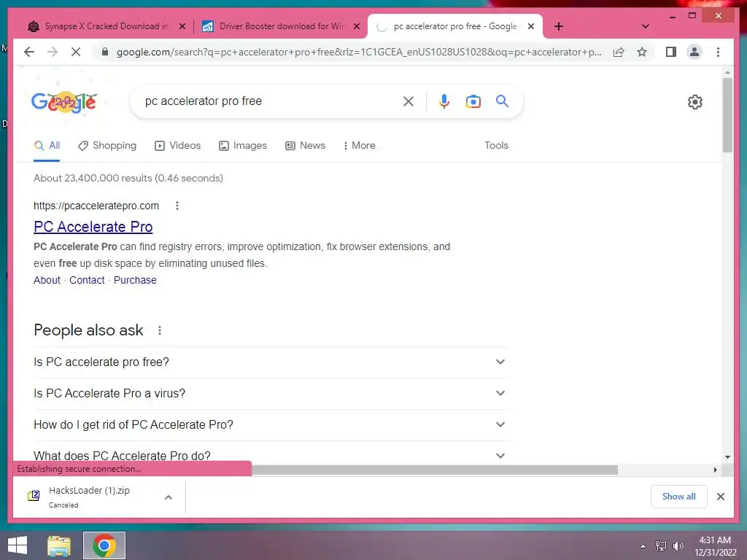This screenshot has width=747, height=560.
Task: Select the Images search filter
Action: click(x=242, y=146)
